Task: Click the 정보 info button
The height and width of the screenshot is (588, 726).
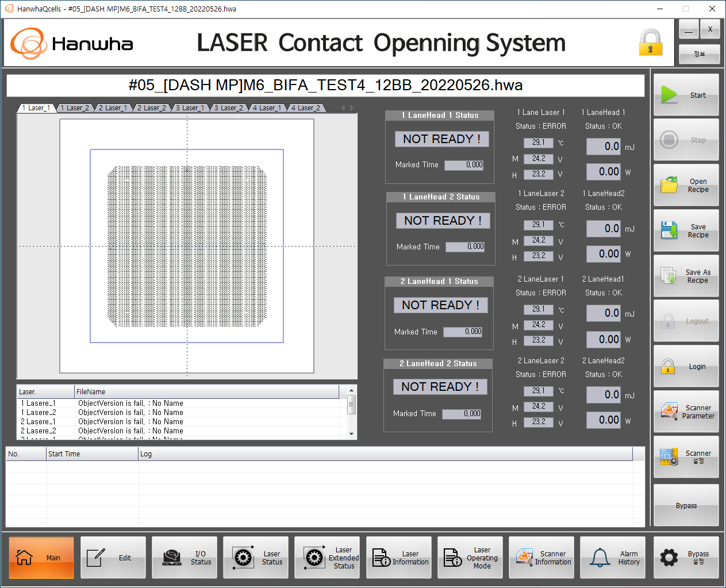Action: (x=699, y=53)
